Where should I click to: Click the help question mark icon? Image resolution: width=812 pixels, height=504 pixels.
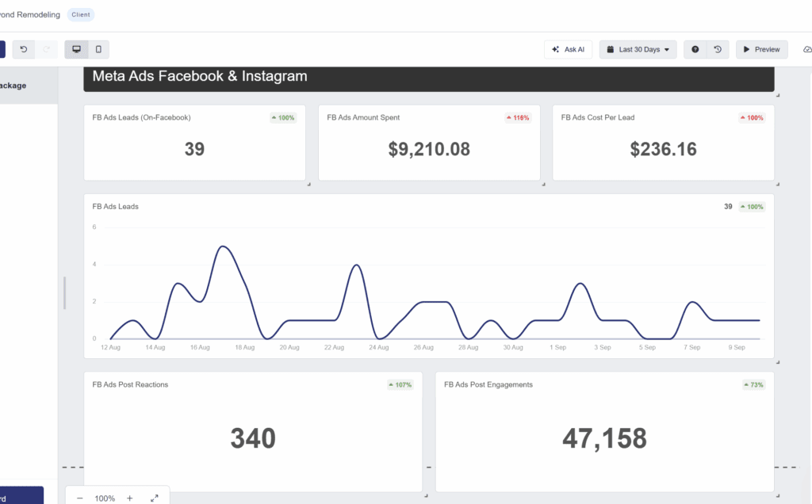[693, 49]
